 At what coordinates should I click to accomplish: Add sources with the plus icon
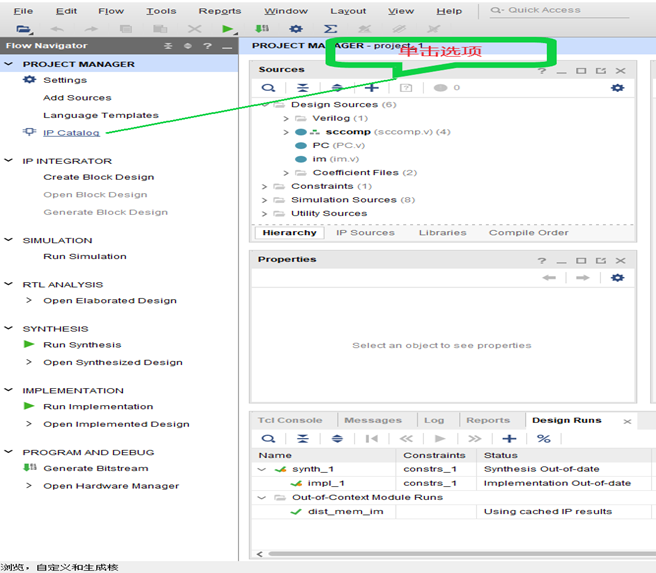(x=371, y=88)
